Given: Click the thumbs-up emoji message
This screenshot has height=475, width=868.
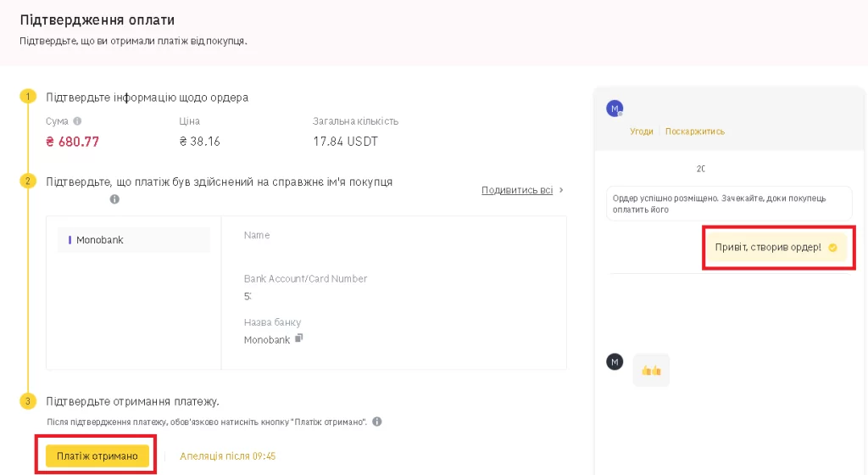Looking at the screenshot, I should [x=651, y=370].
